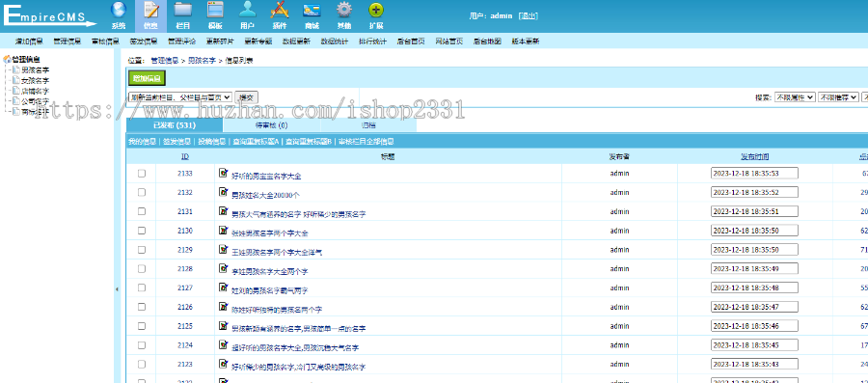Open the 我的信息 filter link

point(143,142)
